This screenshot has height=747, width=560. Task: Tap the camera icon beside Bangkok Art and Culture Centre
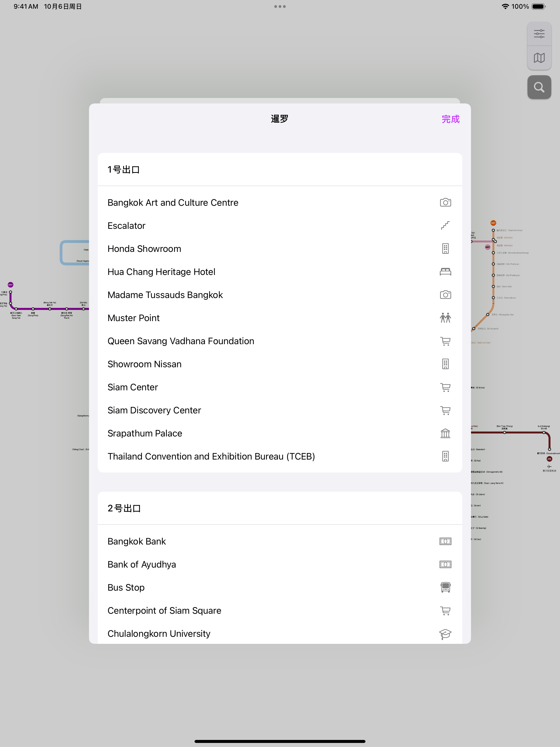point(445,202)
